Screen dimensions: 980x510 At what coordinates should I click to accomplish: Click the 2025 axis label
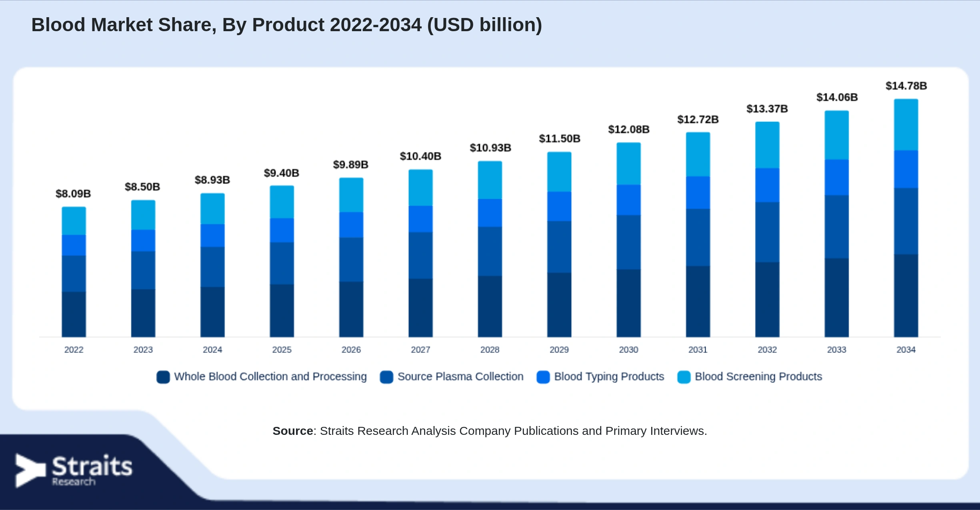click(282, 350)
